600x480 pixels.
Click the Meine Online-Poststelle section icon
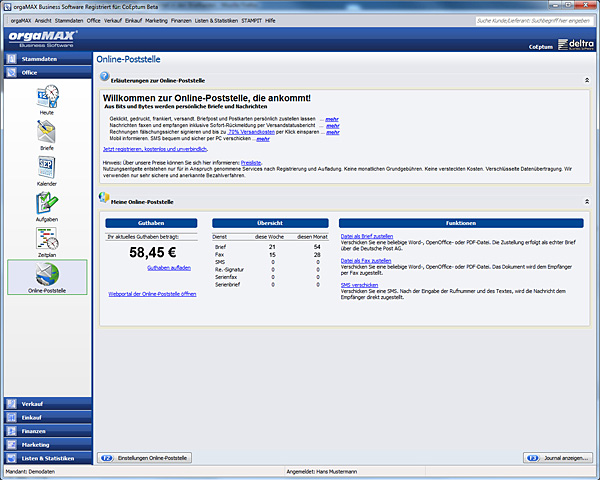pos(104,198)
